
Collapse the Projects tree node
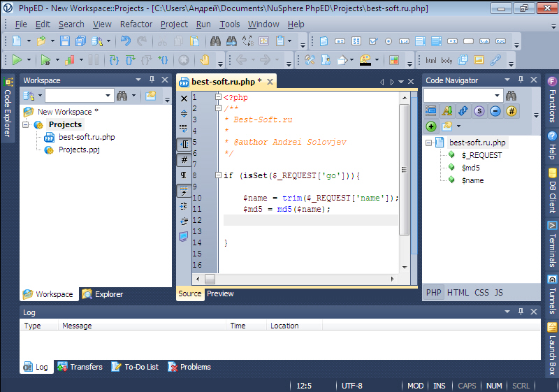click(x=27, y=124)
